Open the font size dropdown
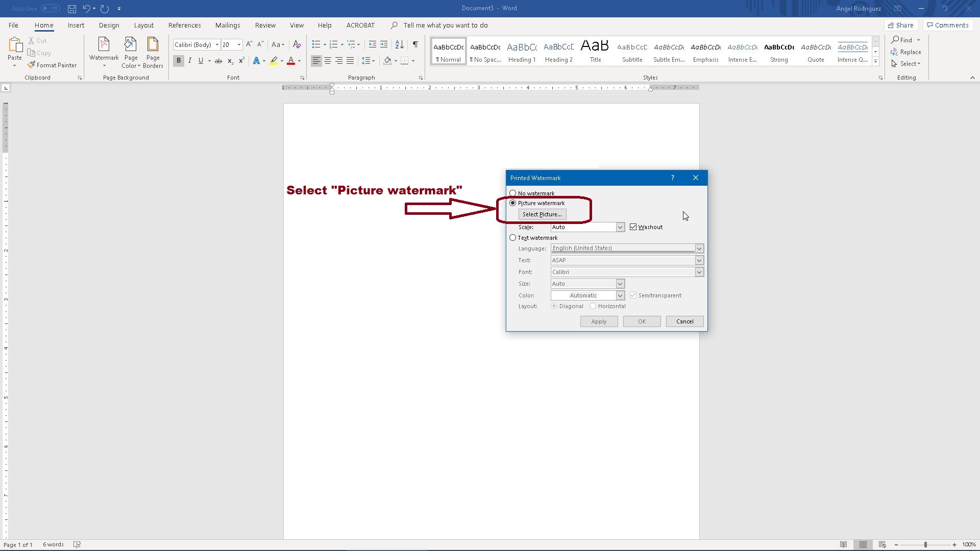 pyautogui.click(x=239, y=45)
